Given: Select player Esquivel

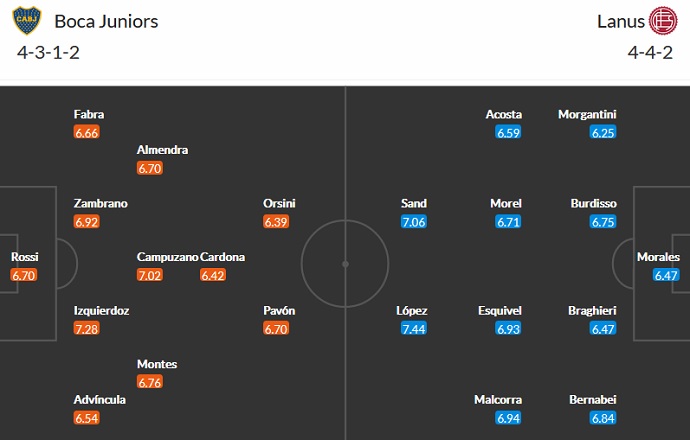Looking at the screenshot, I should pyautogui.click(x=508, y=310).
